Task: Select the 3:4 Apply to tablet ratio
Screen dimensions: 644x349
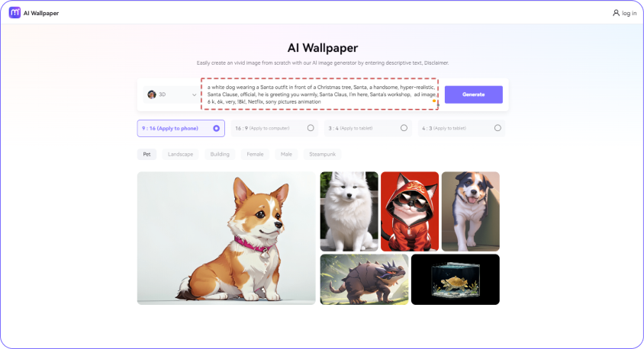Action: (368, 128)
